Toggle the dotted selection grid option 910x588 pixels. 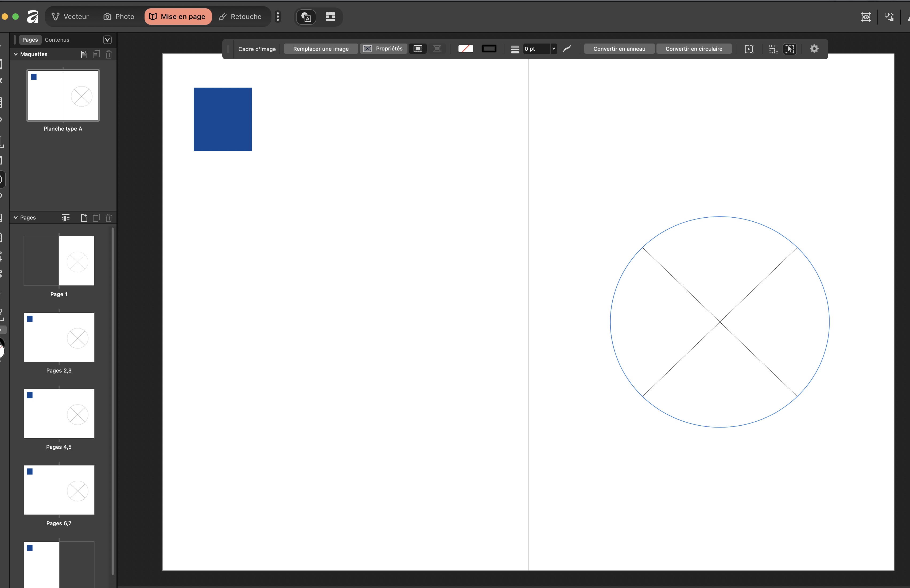[773, 49]
